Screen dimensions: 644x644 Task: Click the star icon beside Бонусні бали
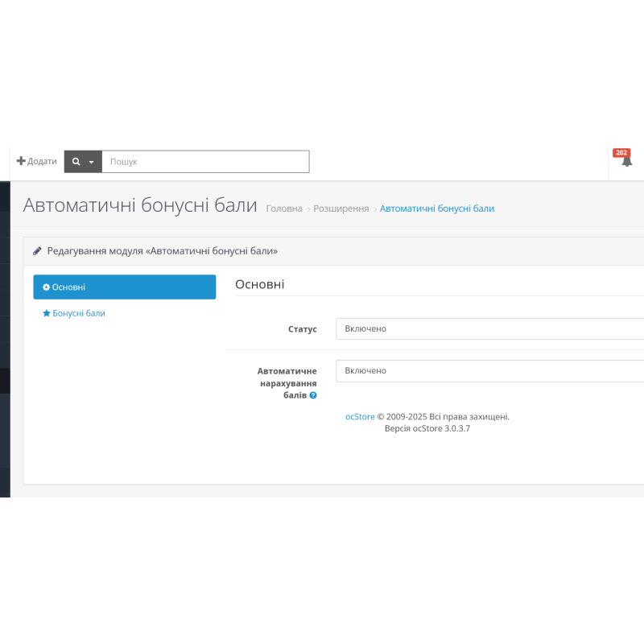click(x=47, y=313)
